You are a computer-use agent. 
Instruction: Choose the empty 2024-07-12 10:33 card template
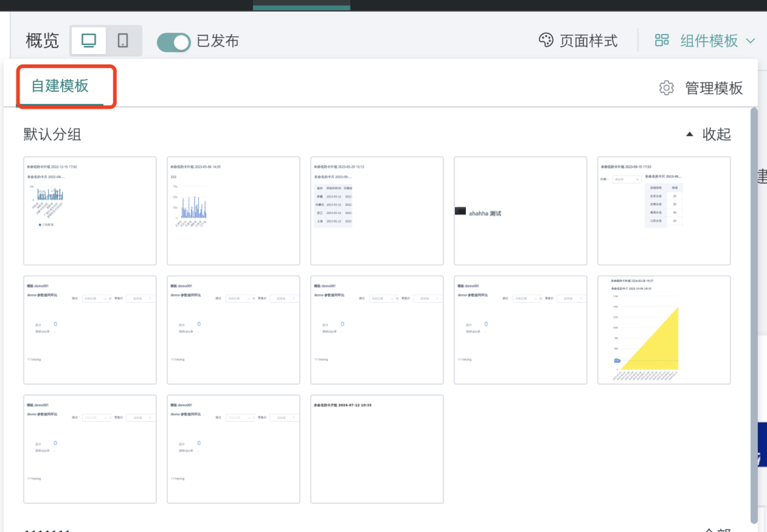coord(377,449)
